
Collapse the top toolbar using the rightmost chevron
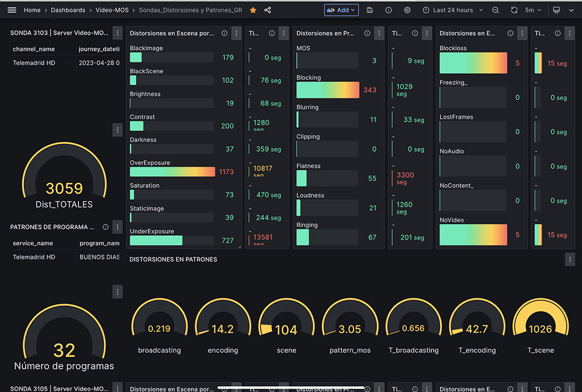pos(571,10)
